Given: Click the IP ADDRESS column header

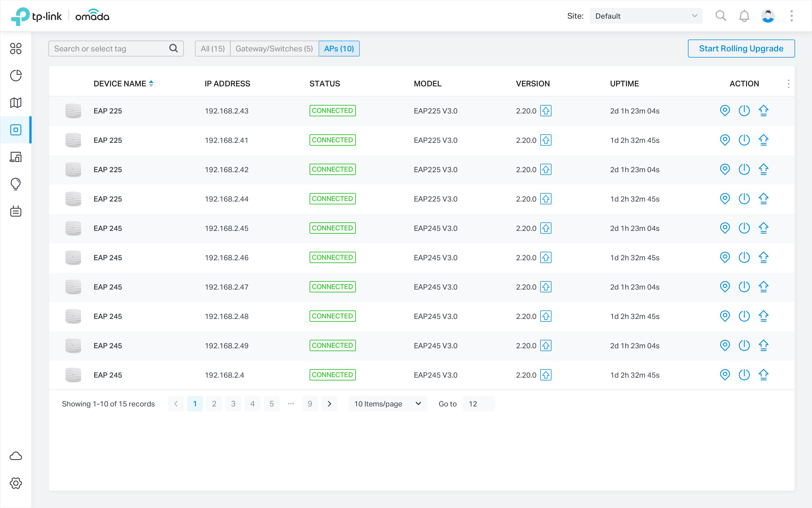Looking at the screenshot, I should pyautogui.click(x=227, y=84).
